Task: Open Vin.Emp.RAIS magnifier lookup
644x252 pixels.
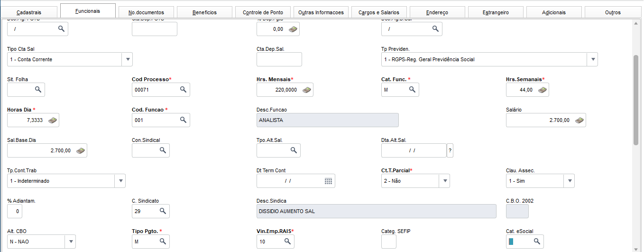Action: (x=287, y=241)
